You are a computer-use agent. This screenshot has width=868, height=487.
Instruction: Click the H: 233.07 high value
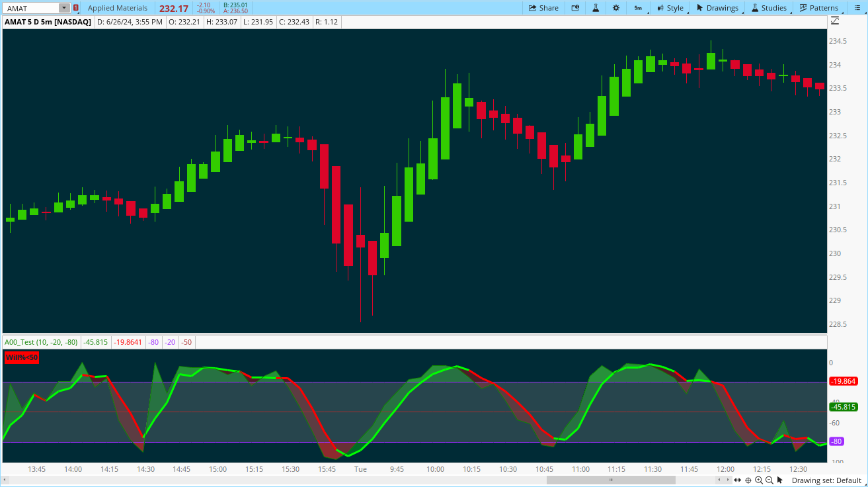coord(222,22)
